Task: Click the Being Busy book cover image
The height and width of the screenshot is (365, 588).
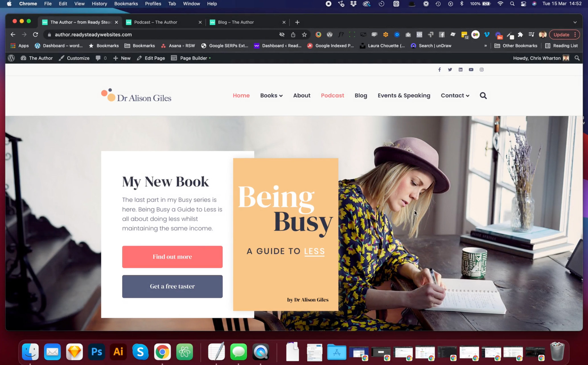Action: pos(285,235)
